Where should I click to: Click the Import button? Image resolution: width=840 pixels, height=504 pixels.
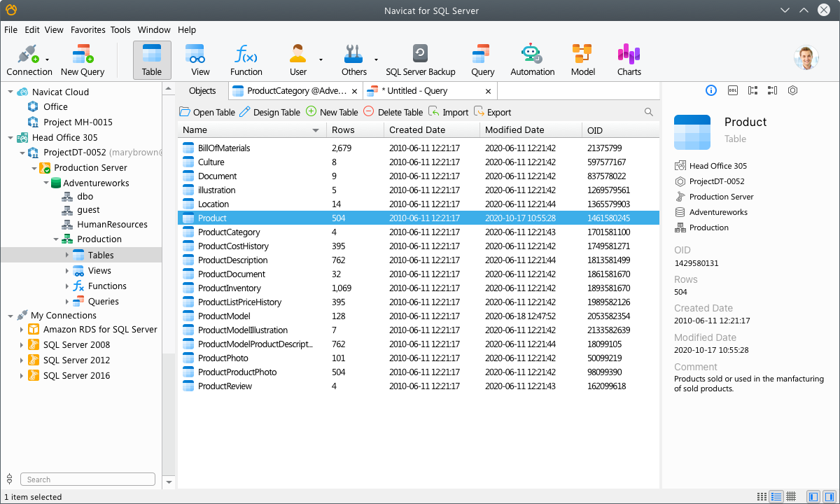coord(448,112)
